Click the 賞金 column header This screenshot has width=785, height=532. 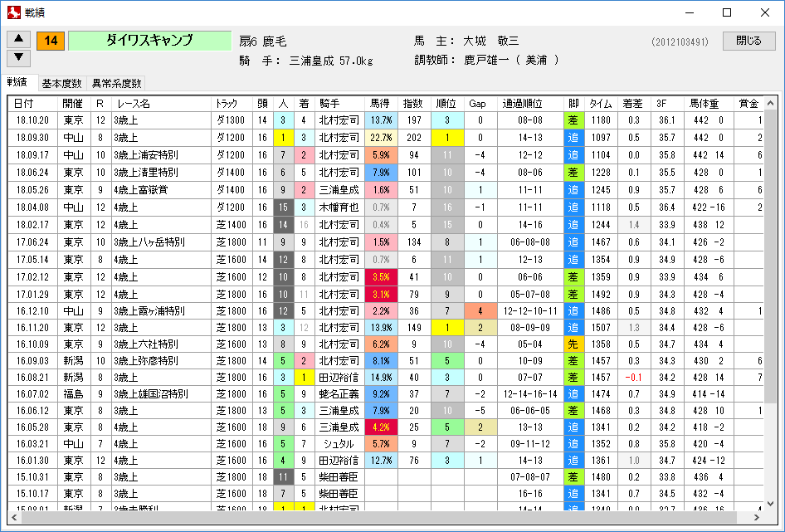point(748,104)
